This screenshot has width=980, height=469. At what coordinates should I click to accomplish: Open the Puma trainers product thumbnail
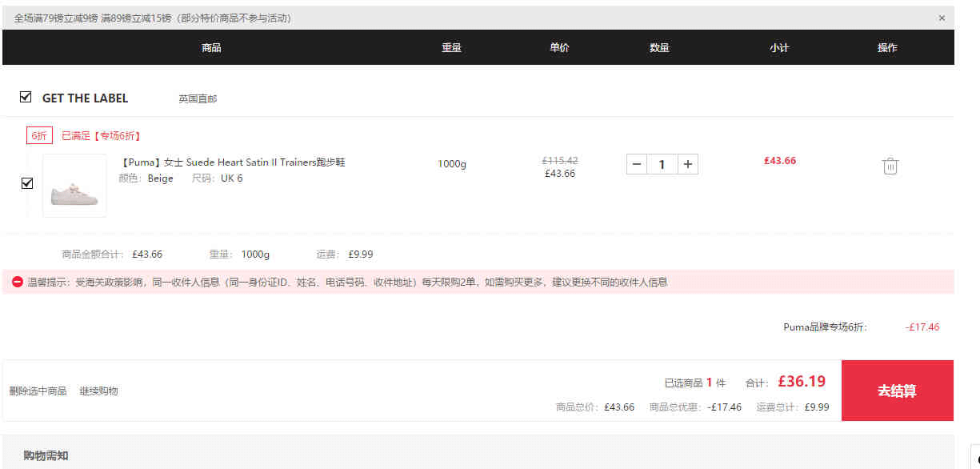point(74,186)
